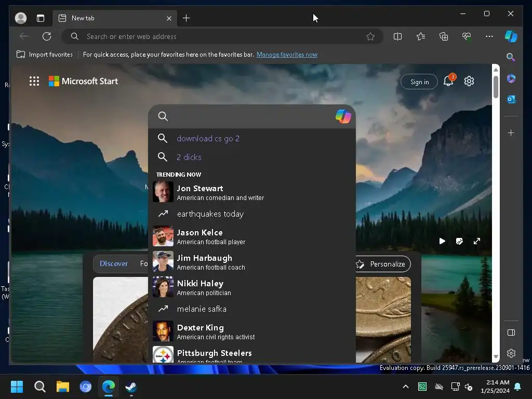Select trending item Jon Stewart
The image size is (532, 399).
tap(252, 192)
